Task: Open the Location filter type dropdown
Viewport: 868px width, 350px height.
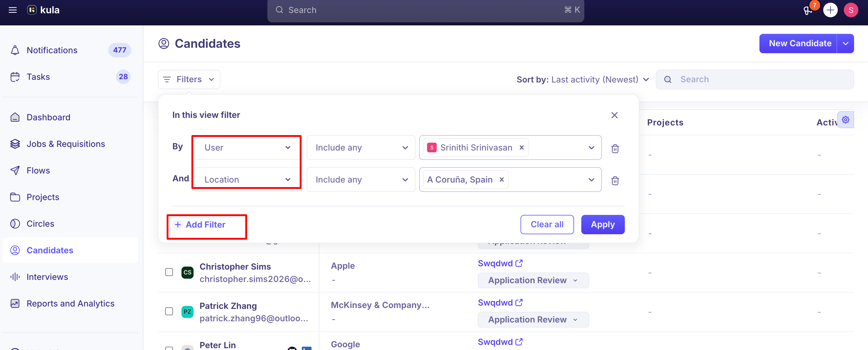Action: [x=248, y=180]
